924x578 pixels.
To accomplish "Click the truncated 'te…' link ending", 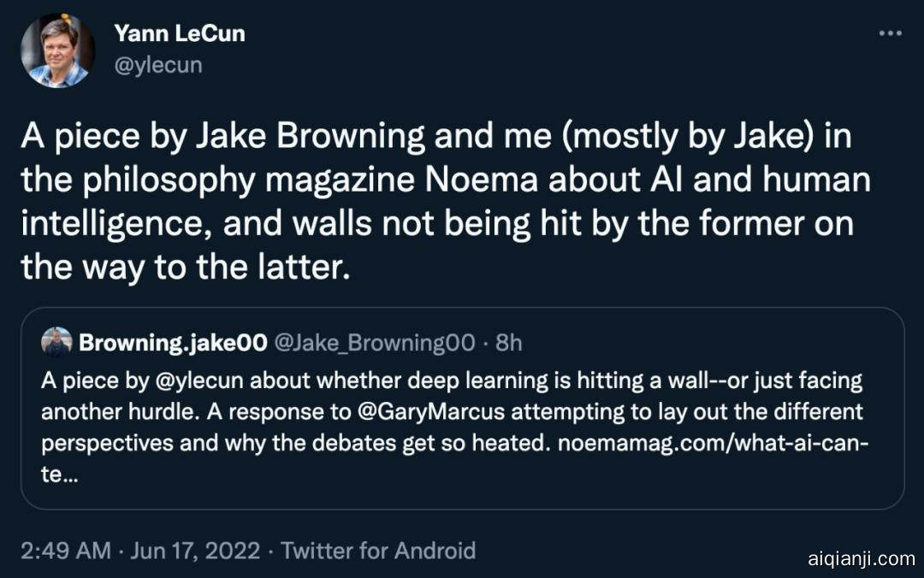I will (60, 475).
